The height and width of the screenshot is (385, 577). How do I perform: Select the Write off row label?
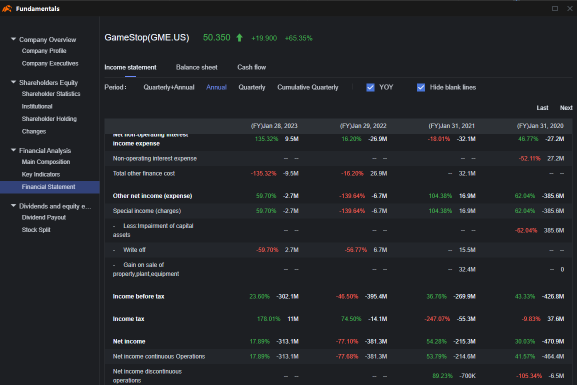pos(134,250)
